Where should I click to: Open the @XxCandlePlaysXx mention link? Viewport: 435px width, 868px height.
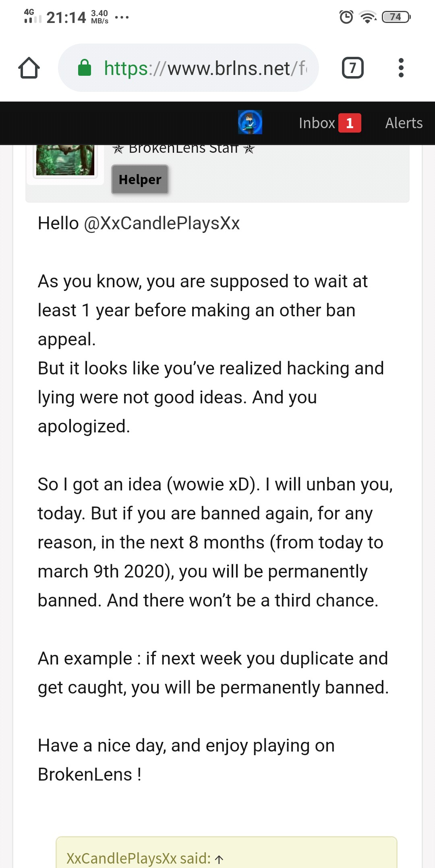(162, 223)
